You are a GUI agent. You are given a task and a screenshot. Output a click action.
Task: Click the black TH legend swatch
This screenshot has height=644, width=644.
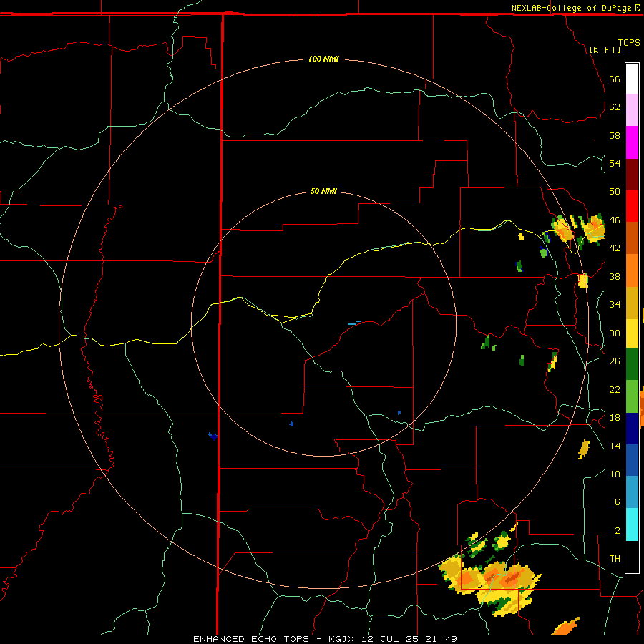[x=632, y=557]
